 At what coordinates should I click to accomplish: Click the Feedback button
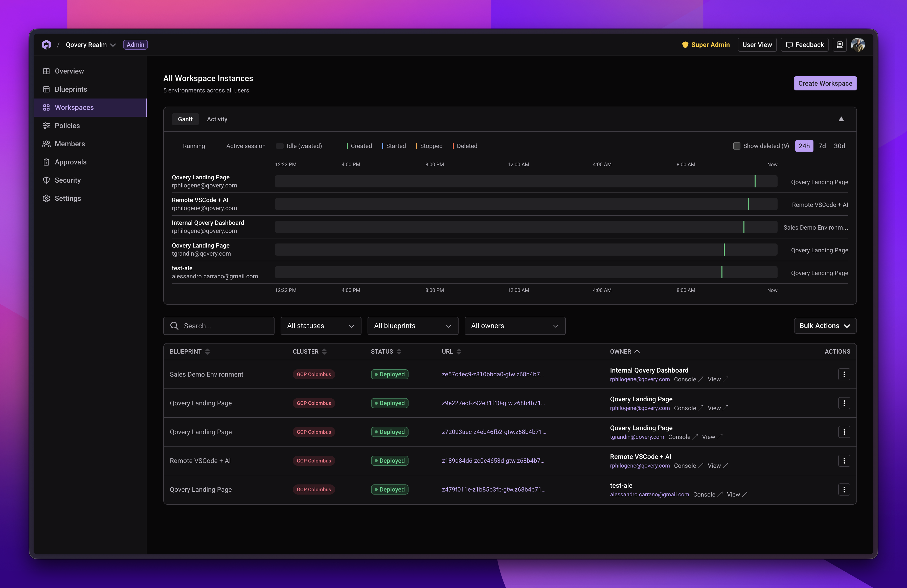804,44
